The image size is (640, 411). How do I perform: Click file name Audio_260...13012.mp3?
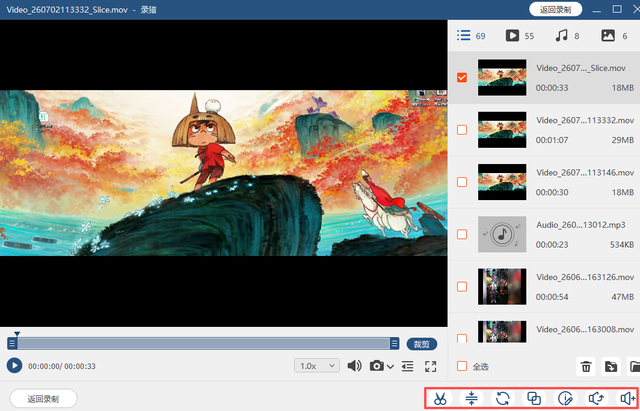[x=581, y=225]
